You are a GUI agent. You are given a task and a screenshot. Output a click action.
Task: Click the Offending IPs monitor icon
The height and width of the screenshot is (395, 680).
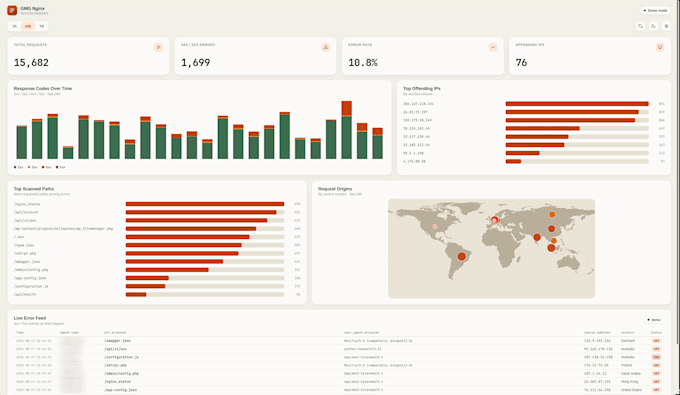tap(660, 47)
